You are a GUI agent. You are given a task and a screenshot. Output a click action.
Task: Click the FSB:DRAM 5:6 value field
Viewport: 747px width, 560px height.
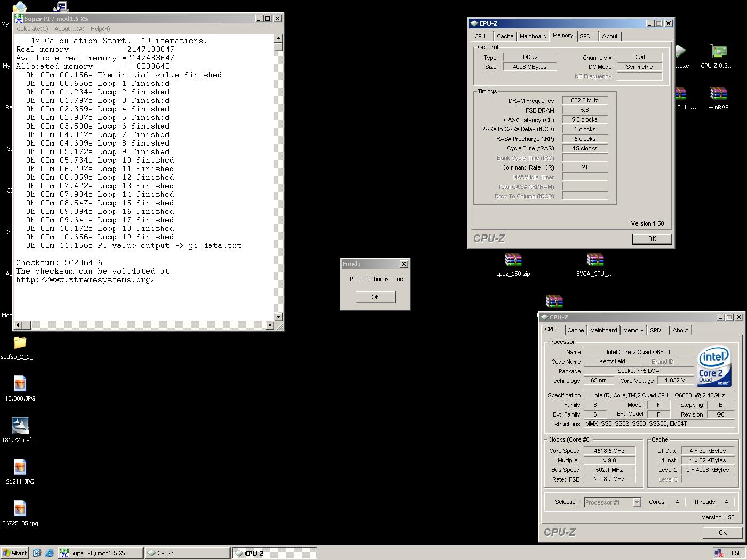(585, 110)
